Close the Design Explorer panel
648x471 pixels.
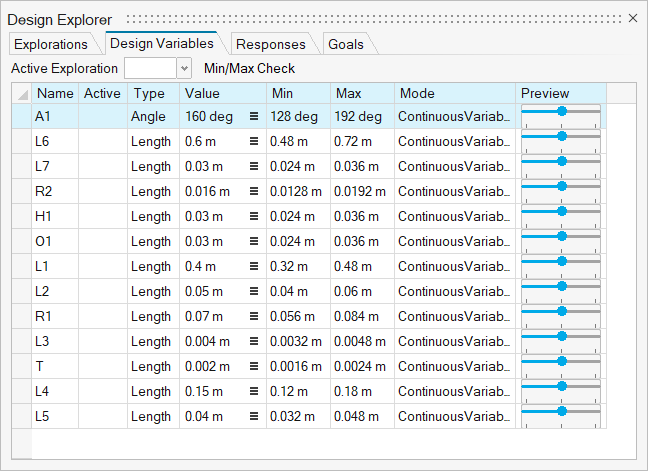click(x=633, y=19)
